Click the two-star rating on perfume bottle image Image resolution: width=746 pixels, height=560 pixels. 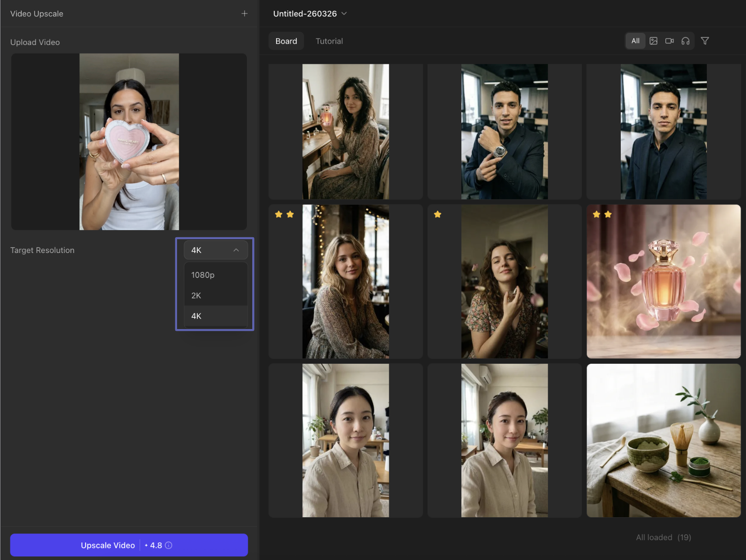pos(602,214)
